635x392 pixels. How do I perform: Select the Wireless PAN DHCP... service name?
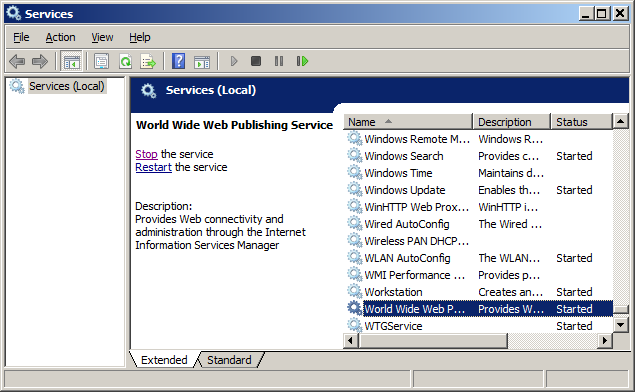point(417,241)
